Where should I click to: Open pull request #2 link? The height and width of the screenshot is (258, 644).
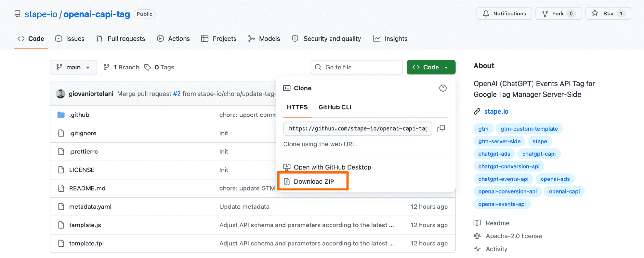click(177, 94)
